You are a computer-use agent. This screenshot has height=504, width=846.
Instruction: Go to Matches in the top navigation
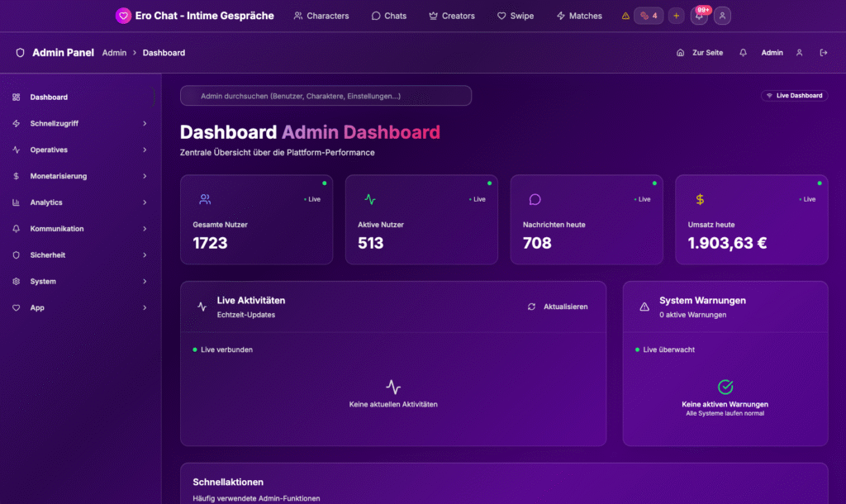[x=579, y=16]
